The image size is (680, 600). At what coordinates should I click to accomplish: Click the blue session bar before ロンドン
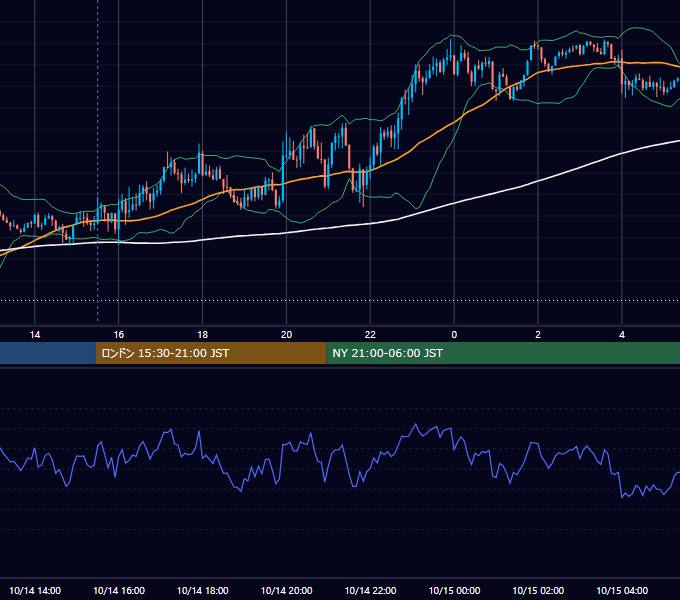click(48, 353)
